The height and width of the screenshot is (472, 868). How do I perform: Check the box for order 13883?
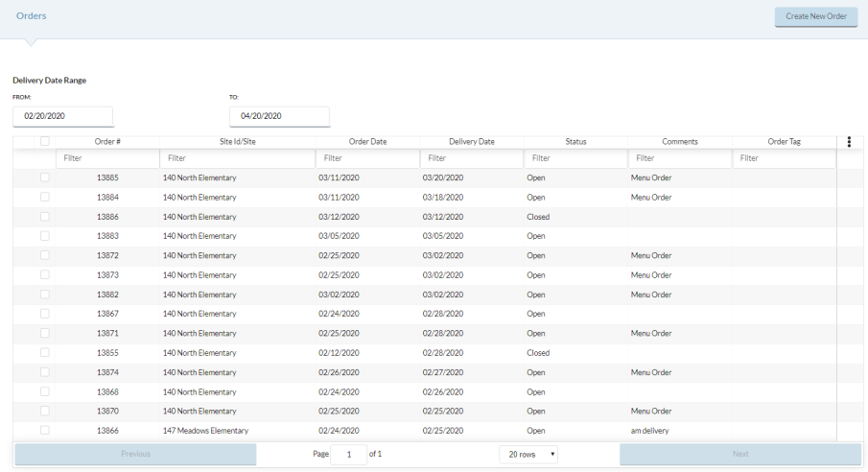(45, 235)
